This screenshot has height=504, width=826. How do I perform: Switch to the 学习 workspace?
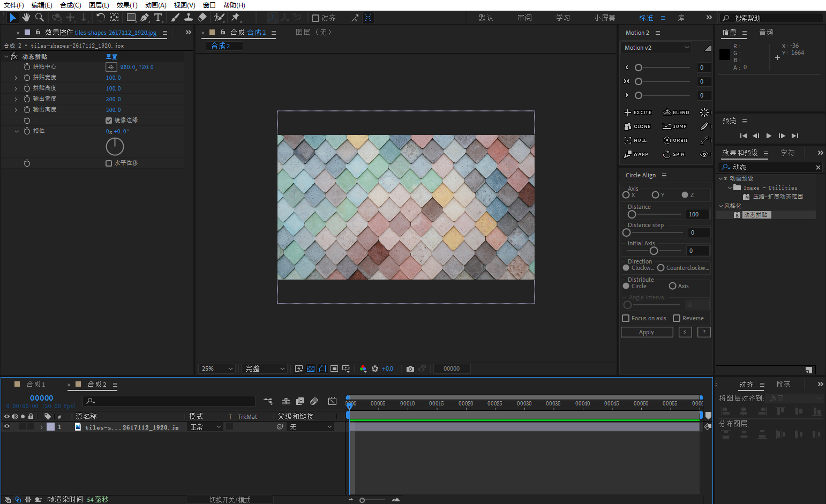pos(563,18)
